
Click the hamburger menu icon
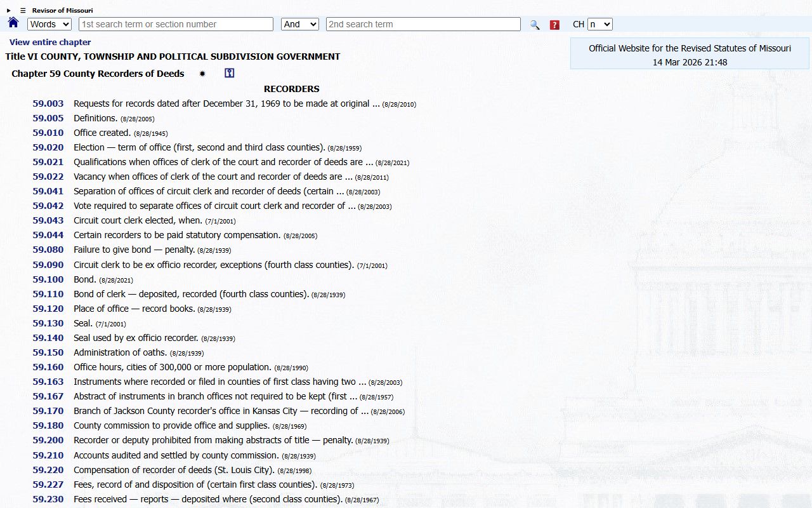(x=23, y=11)
